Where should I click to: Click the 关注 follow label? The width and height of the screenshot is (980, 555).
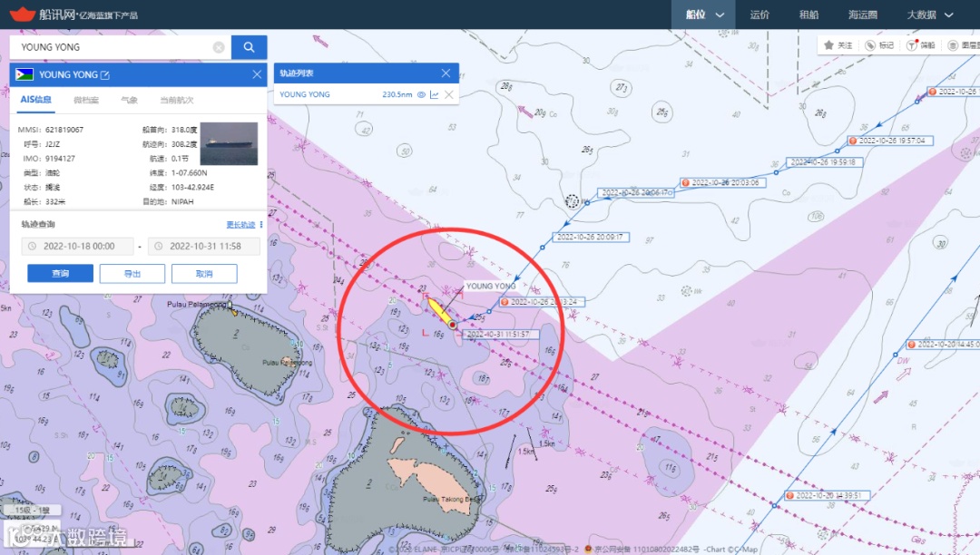tap(845, 45)
